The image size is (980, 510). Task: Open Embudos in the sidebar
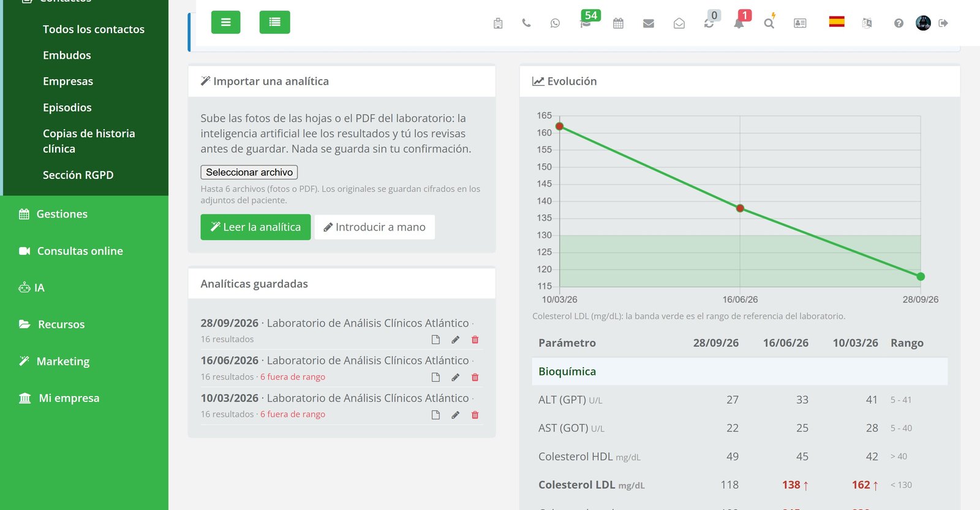67,55
